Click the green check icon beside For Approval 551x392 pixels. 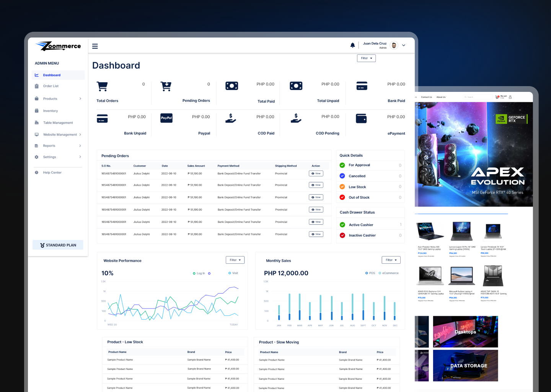342,165
